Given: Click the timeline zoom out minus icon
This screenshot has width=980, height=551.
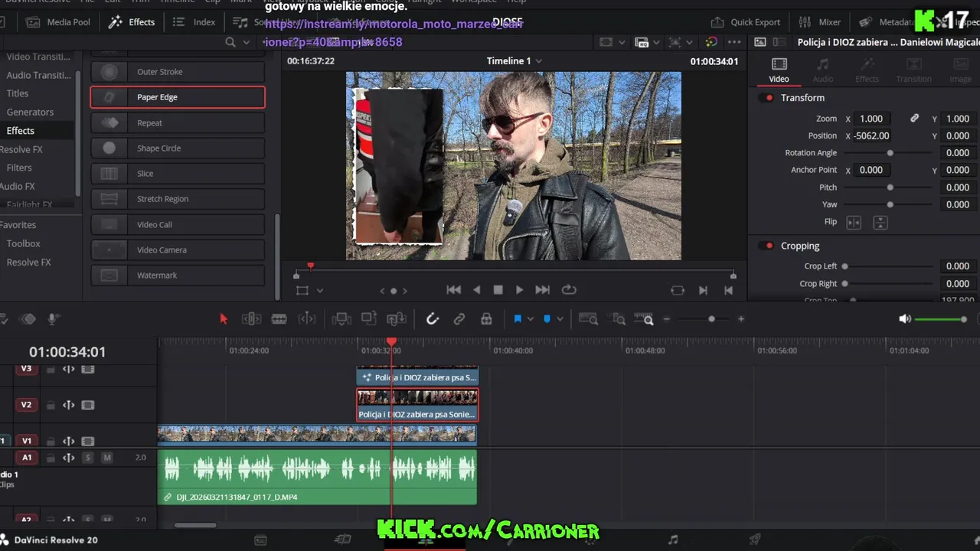Looking at the screenshot, I should [667, 319].
